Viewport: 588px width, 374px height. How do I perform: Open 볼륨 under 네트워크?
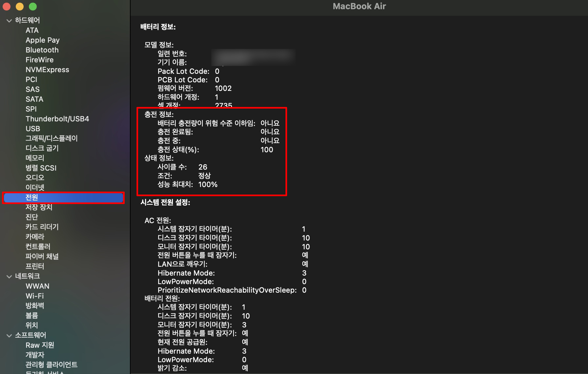click(32, 316)
